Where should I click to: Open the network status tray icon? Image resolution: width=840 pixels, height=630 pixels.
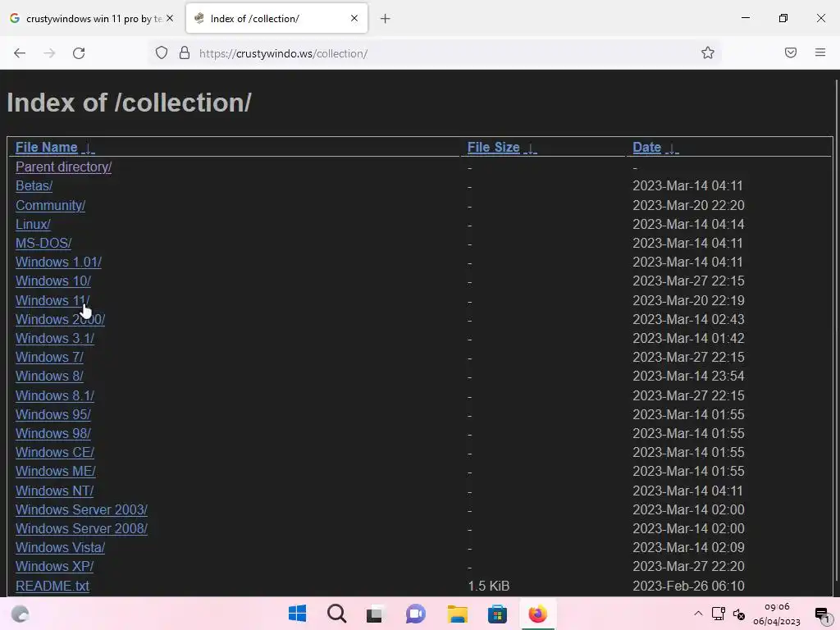coord(719,614)
